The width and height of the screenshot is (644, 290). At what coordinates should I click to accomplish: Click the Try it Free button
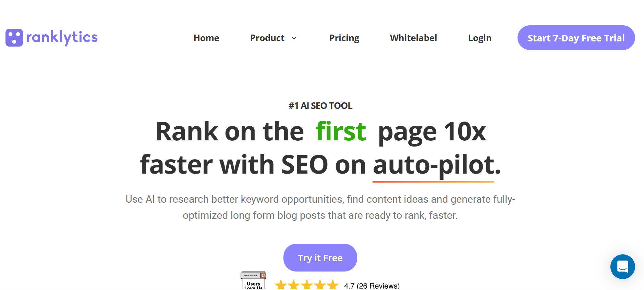click(320, 258)
